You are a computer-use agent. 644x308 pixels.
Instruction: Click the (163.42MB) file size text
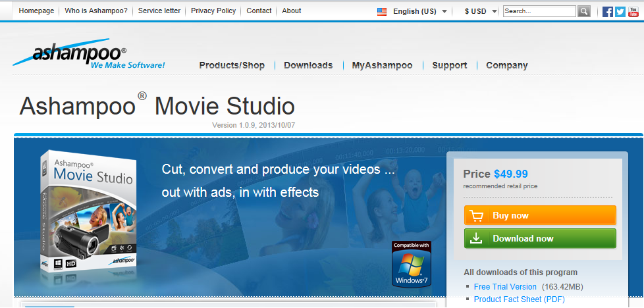(x=562, y=287)
